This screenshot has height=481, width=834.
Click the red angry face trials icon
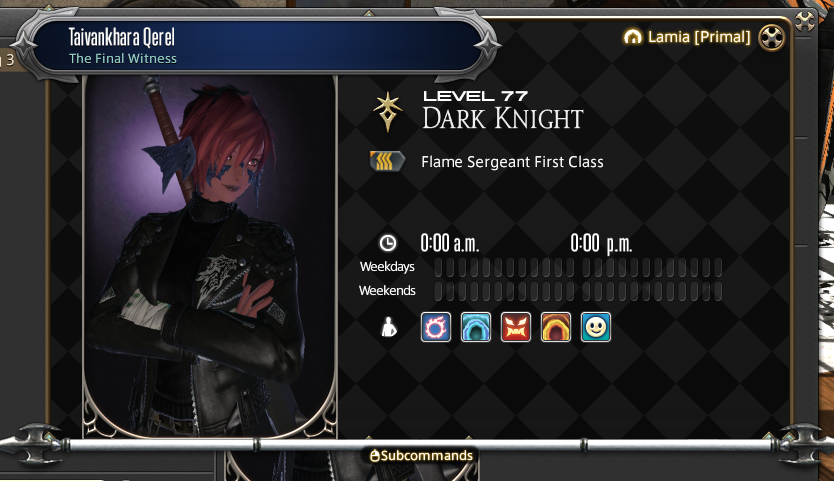[x=515, y=327]
